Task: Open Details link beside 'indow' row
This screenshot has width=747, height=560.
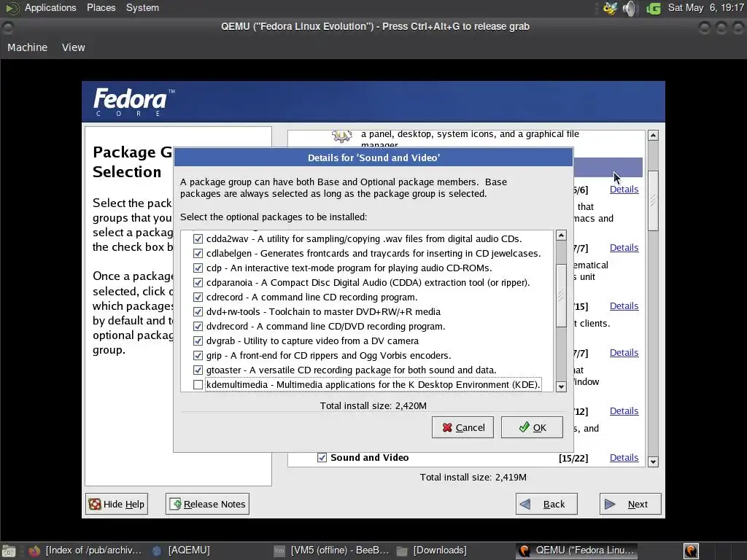Action: pos(624,352)
